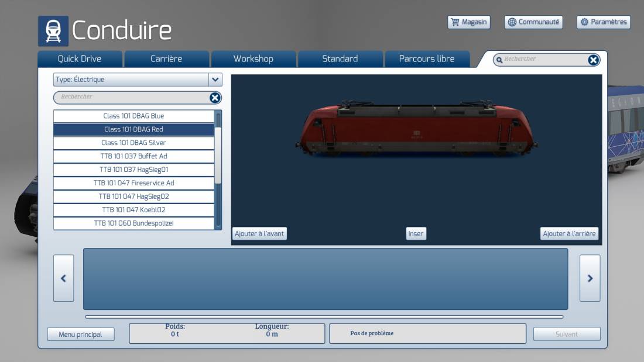Open the Type: Électrique dropdown

pos(138,80)
